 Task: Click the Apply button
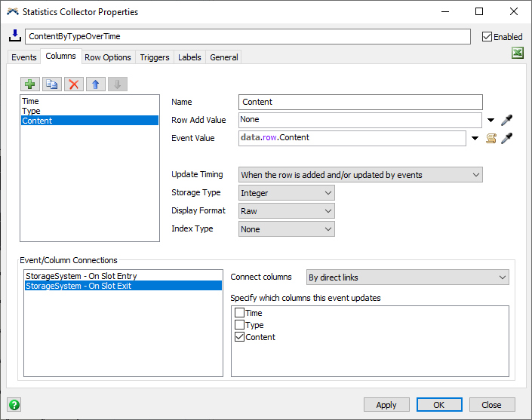point(386,405)
